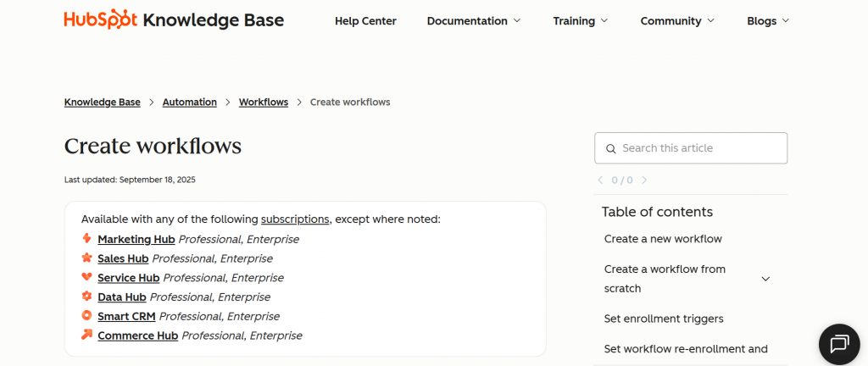Go to next search result arrow
The image size is (868, 366).
pyautogui.click(x=644, y=180)
